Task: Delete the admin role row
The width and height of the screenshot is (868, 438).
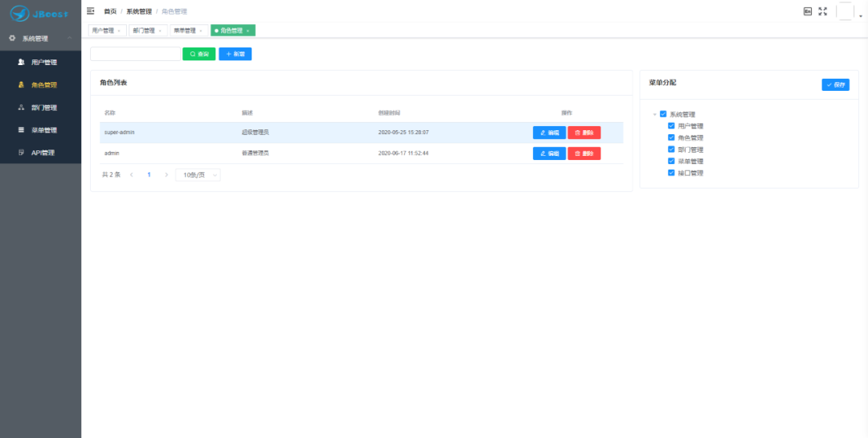Action: point(584,154)
